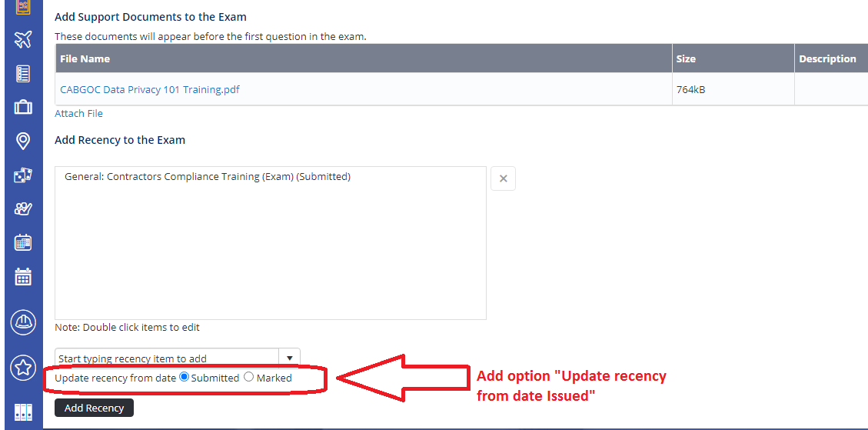Expand the recency item dropdown arrow
Image resolution: width=868 pixels, height=430 pixels.
click(289, 358)
